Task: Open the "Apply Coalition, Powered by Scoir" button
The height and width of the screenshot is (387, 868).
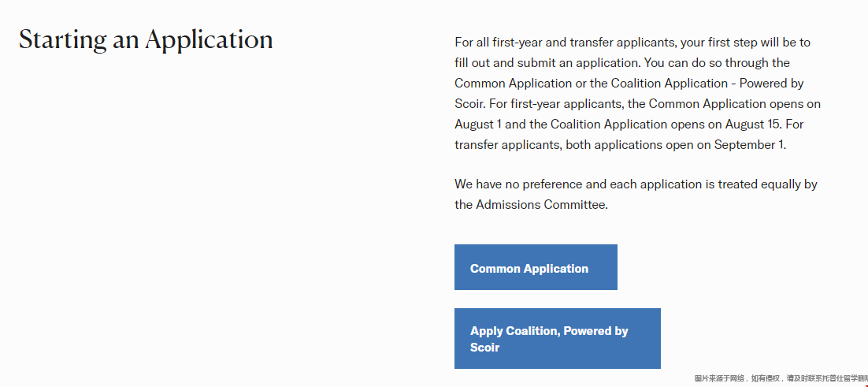Action: coord(557,339)
